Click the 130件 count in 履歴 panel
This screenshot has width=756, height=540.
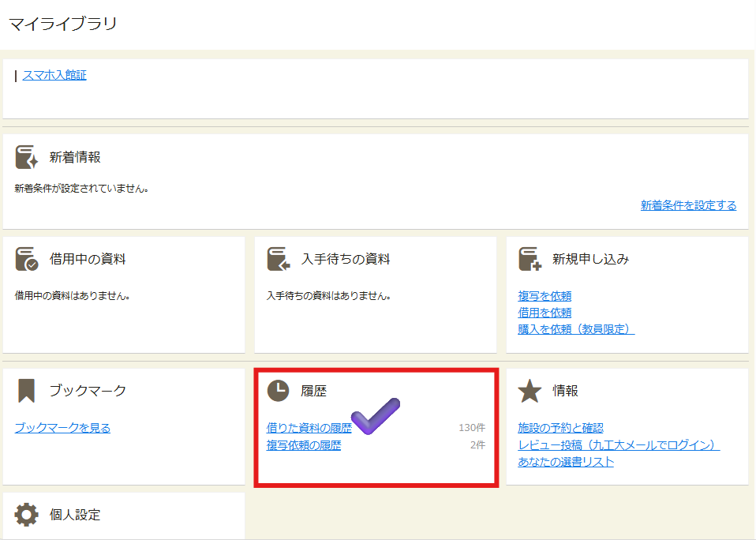472,428
